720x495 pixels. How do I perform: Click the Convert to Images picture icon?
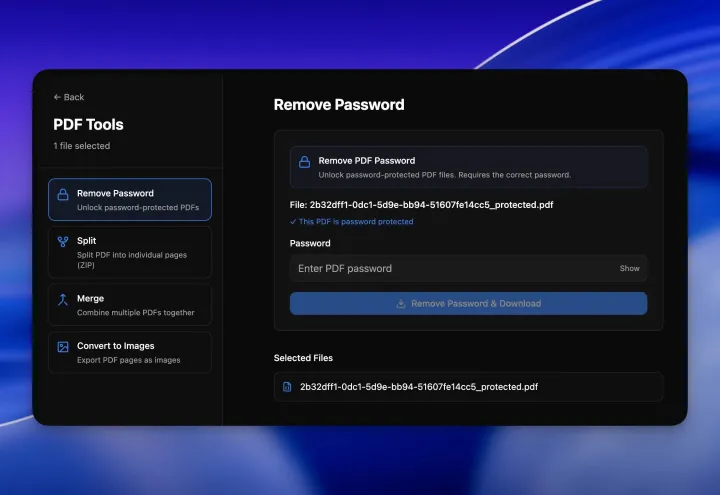pyautogui.click(x=63, y=347)
